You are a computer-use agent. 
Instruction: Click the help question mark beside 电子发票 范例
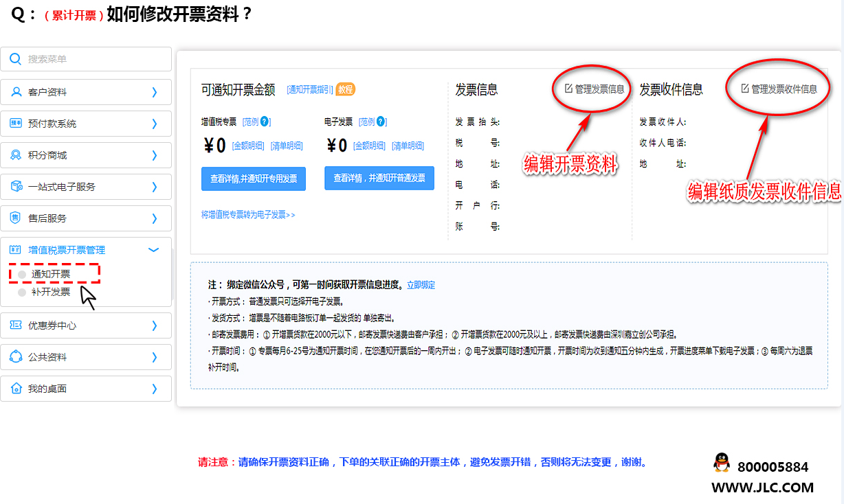(381, 122)
